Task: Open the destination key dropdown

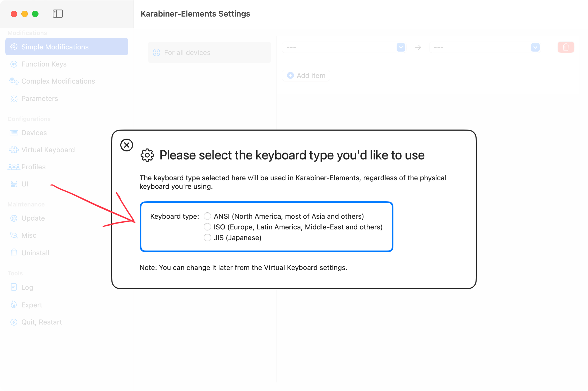Action: (485, 47)
